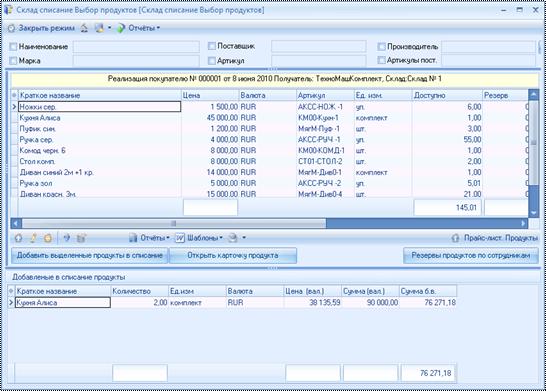Click the Закрыть режим toolbar icon

pyautogui.click(x=11, y=28)
